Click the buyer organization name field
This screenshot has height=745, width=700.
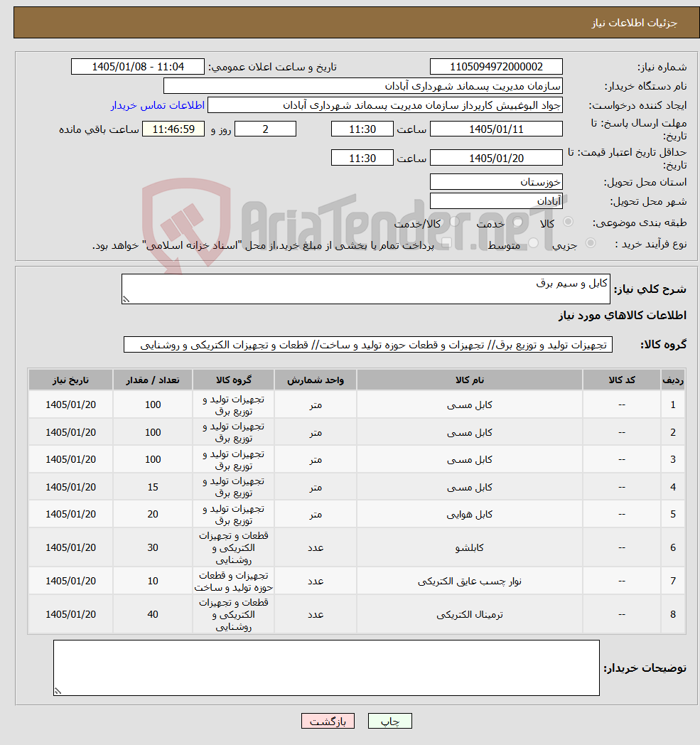pos(363,86)
